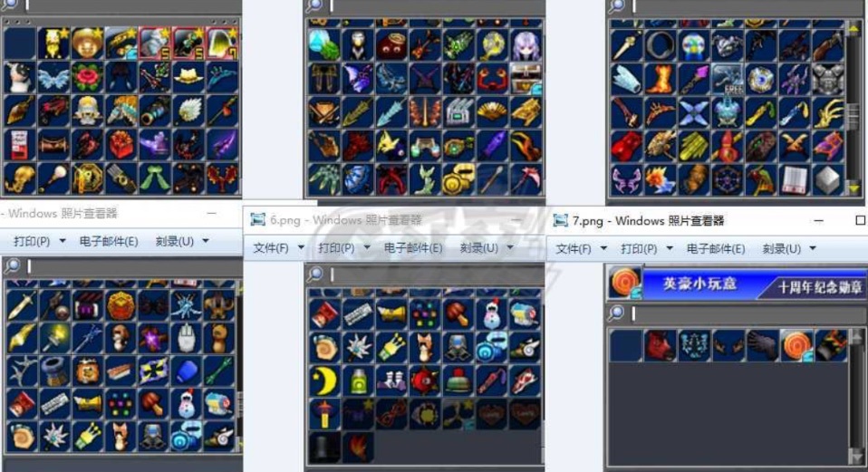Select the blue X-shaped shuriken item
This screenshot has height=472, width=868.
pyautogui.click(x=694, y=113)
